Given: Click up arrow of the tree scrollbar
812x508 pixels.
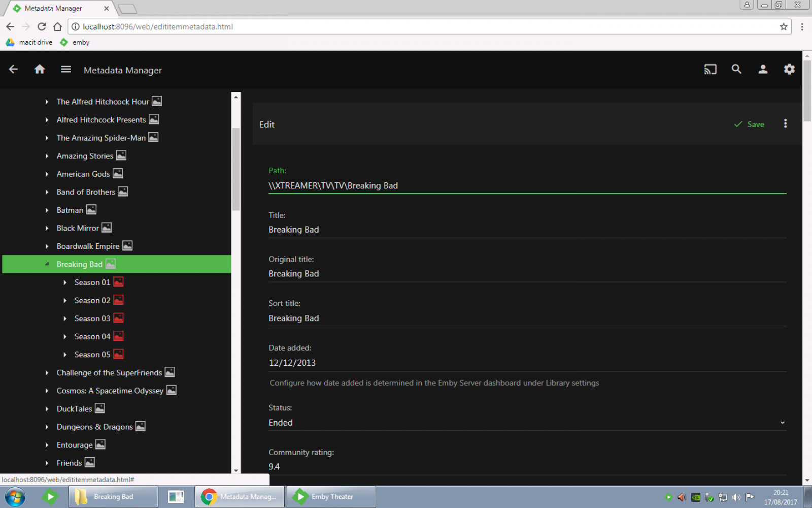Looking at the screenshot, I should click(x=235, y=97).
